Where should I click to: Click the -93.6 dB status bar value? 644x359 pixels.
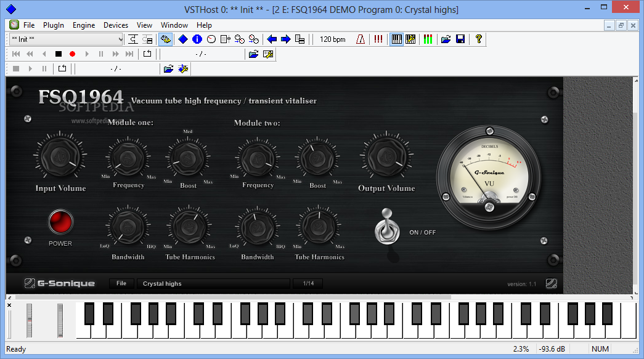tap(552, 349)
